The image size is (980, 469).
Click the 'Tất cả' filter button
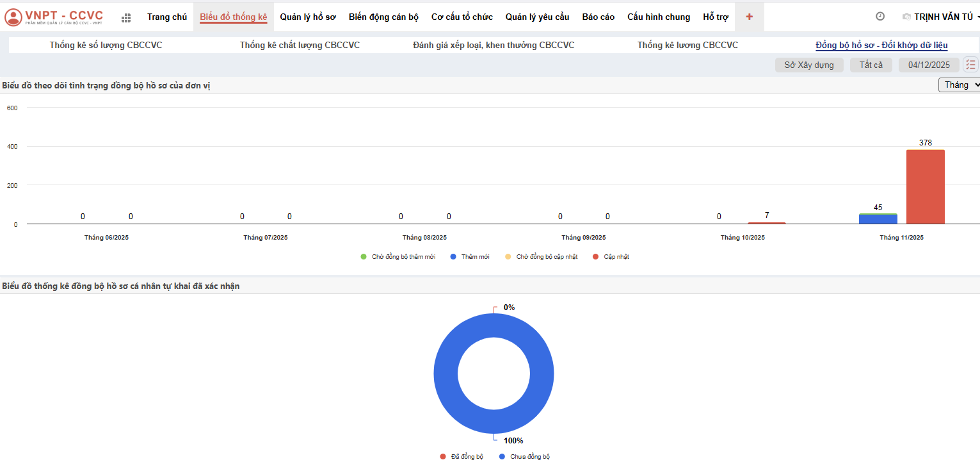click(x=871, y=65)
